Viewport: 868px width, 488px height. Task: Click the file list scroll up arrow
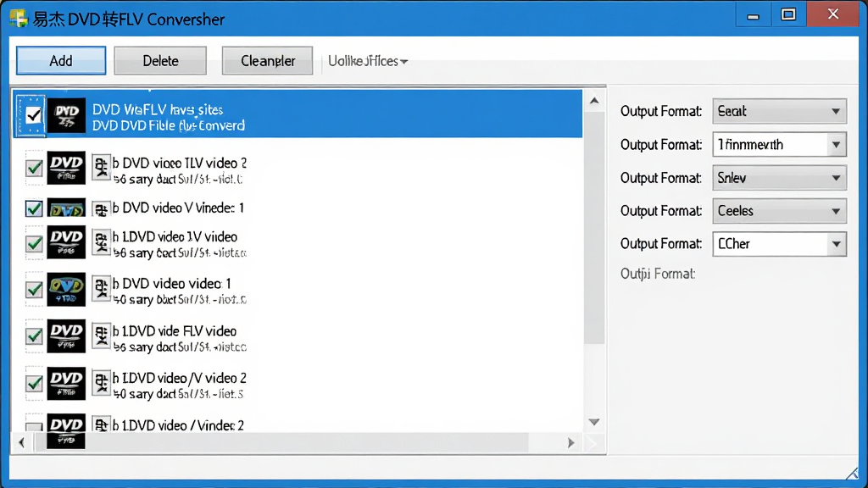tap(594, 101)
